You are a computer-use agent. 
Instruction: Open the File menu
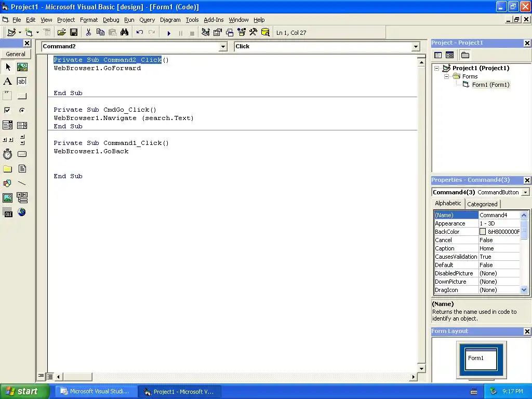17,20
